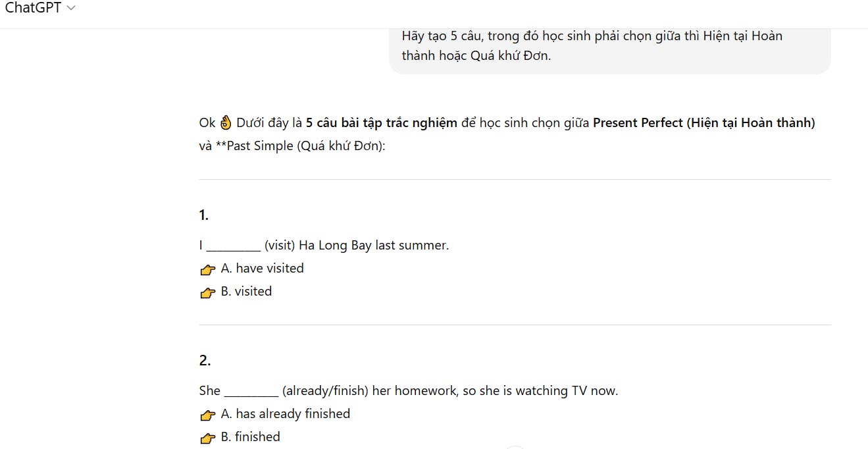The height and width of the screenshot is (449, 868).
Task: Click the user's Vietnamese prompt bubble
Action: pos(609,46)
